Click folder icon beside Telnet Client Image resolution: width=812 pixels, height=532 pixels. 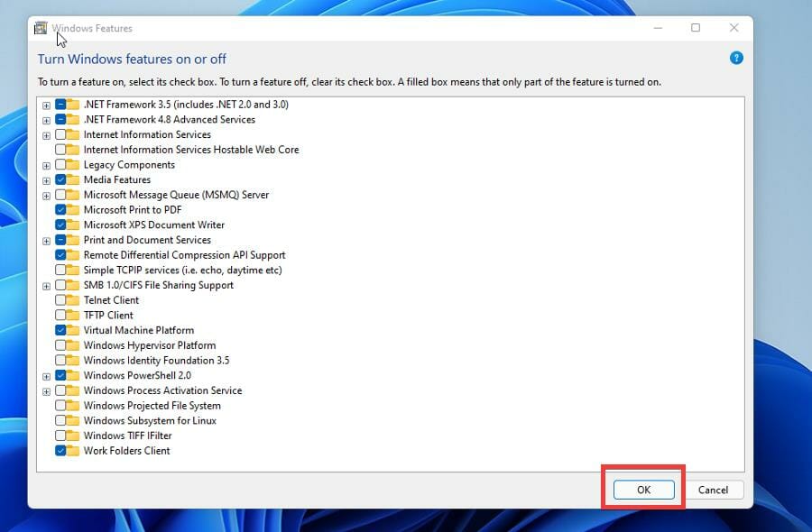[73, 300]
